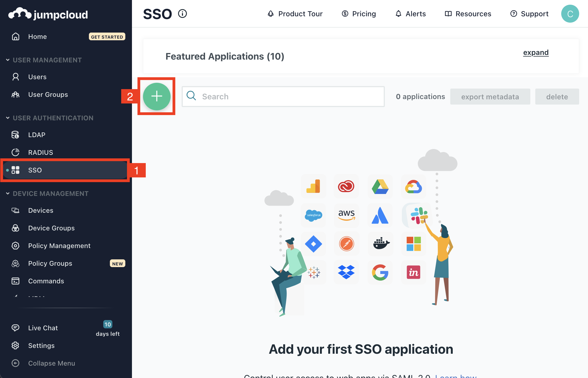Click the delete button
The width and height of the screenshot is (588, 378).
coord(557,97)
